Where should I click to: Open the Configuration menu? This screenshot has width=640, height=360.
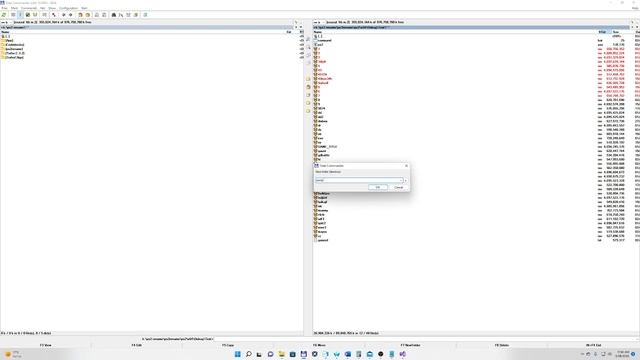[69, 8]
